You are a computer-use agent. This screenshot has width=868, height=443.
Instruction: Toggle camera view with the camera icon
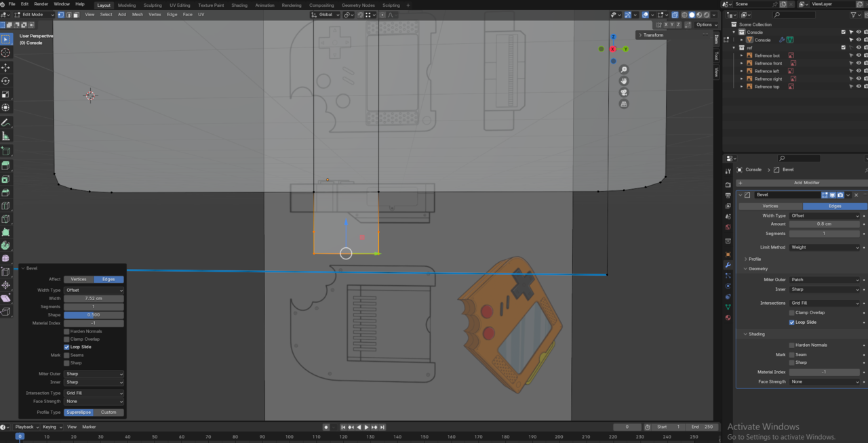624,93
